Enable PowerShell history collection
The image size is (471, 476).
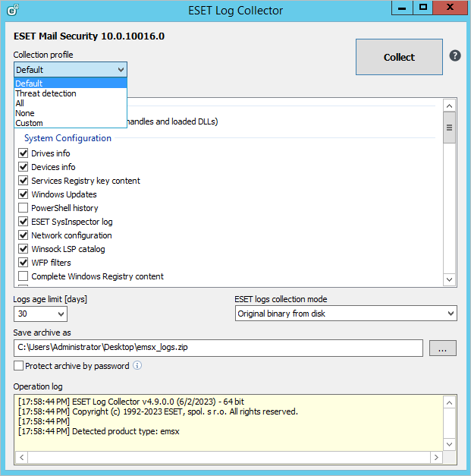tap(24, 208)
